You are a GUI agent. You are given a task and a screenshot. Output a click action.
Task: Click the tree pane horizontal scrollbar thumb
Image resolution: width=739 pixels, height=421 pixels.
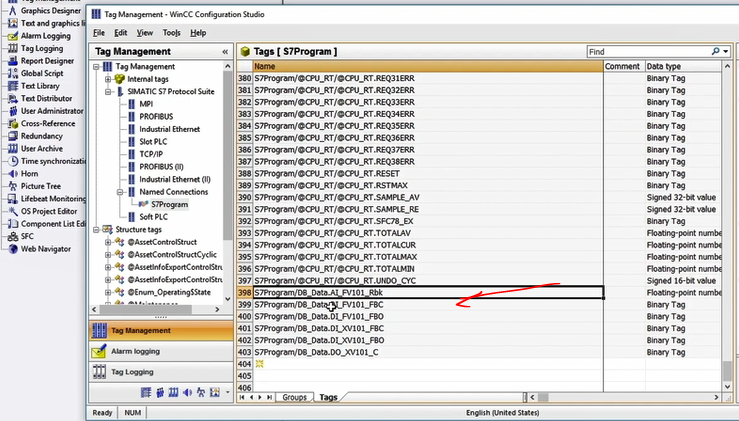tap(146, 309)
